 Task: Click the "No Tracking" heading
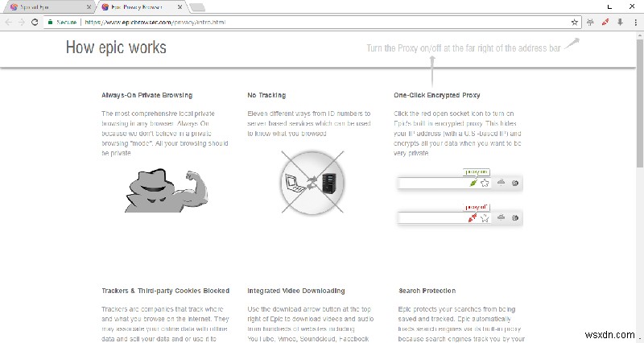coord(266,95)
